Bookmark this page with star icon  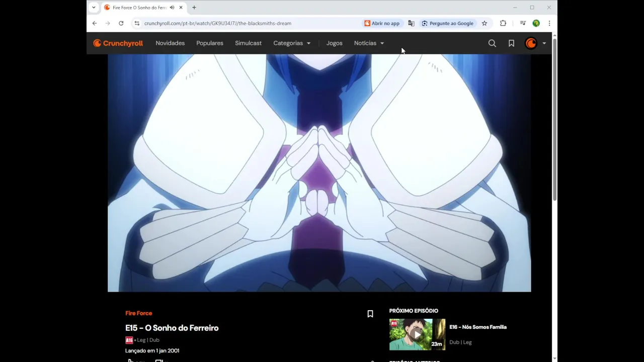click(485, 23)
